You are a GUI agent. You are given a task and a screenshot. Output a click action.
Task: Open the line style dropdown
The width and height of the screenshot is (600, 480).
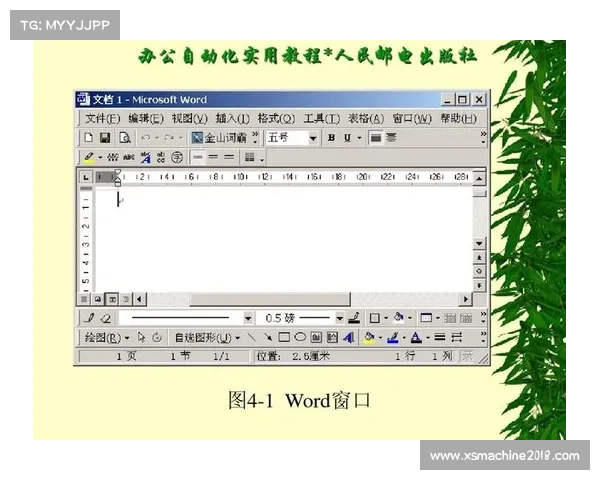pyautogui.click(x=248, y=318)
